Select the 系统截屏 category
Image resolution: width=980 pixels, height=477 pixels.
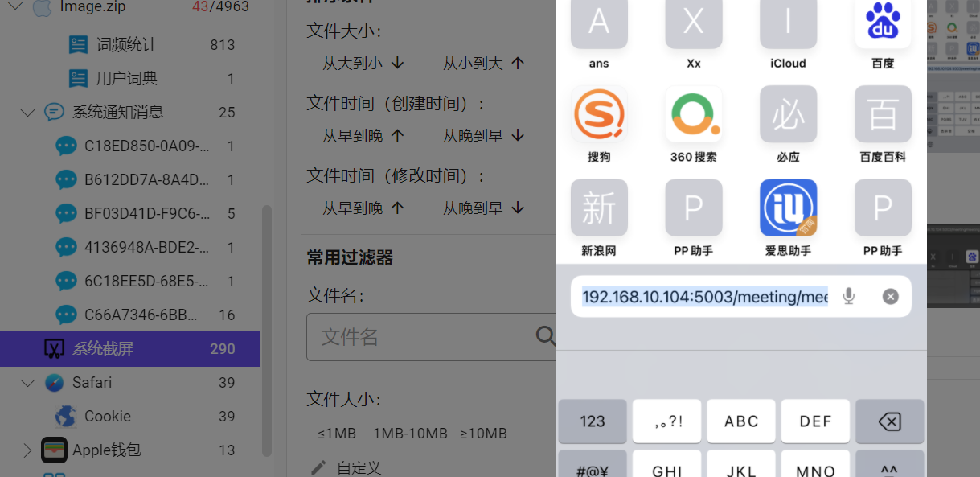pyautogui.click(x=129, y=349)
